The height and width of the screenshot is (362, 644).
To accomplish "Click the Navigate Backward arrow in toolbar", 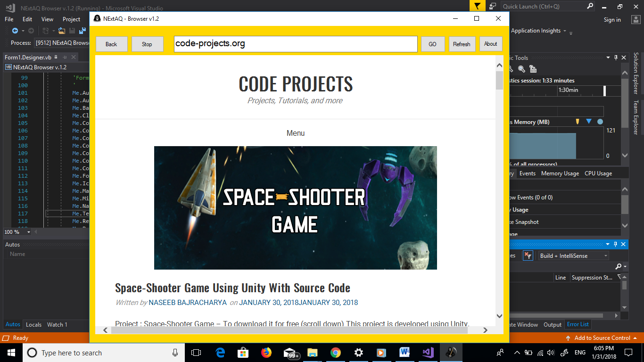I will coord(15,31).
